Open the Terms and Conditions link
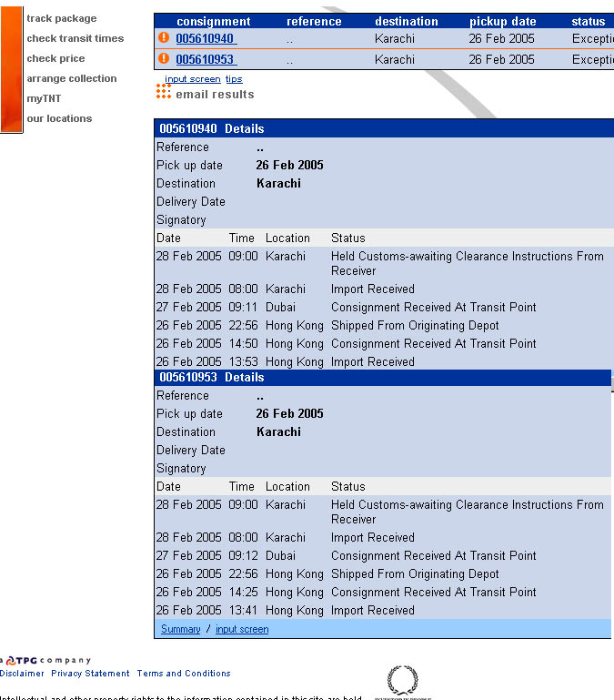This screenshot has width=614, height=700. [183, 674]
